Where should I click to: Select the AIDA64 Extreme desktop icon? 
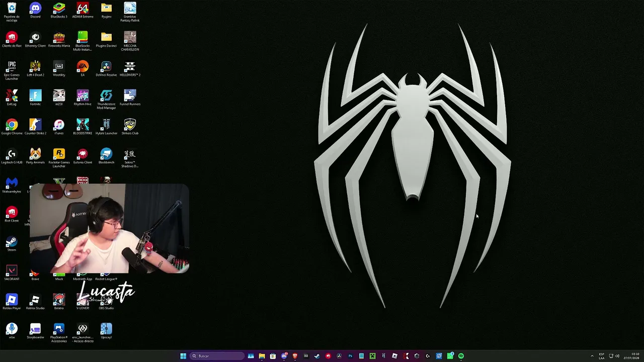pyautogui.click(x=83, y=11)
